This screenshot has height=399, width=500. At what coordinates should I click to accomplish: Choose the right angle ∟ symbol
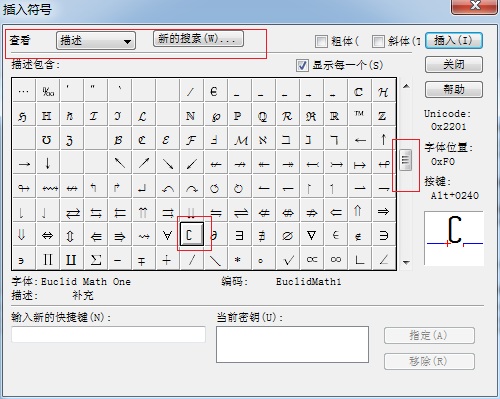359,259
